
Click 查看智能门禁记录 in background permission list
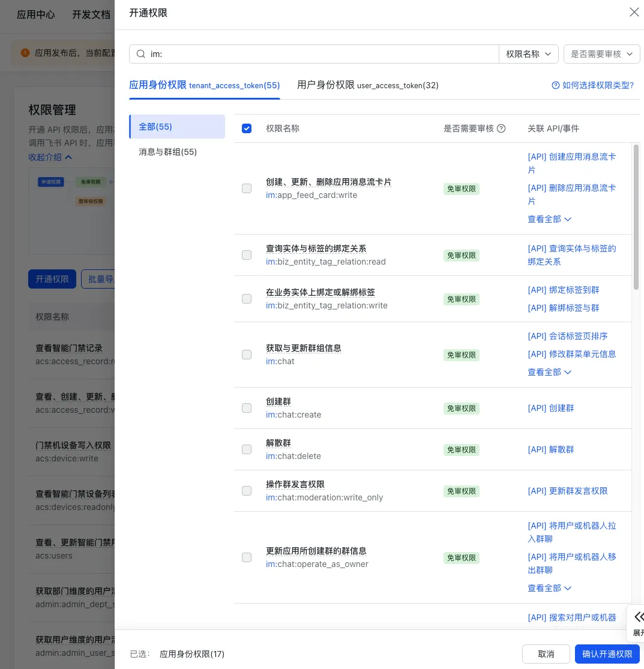[68, 348]
